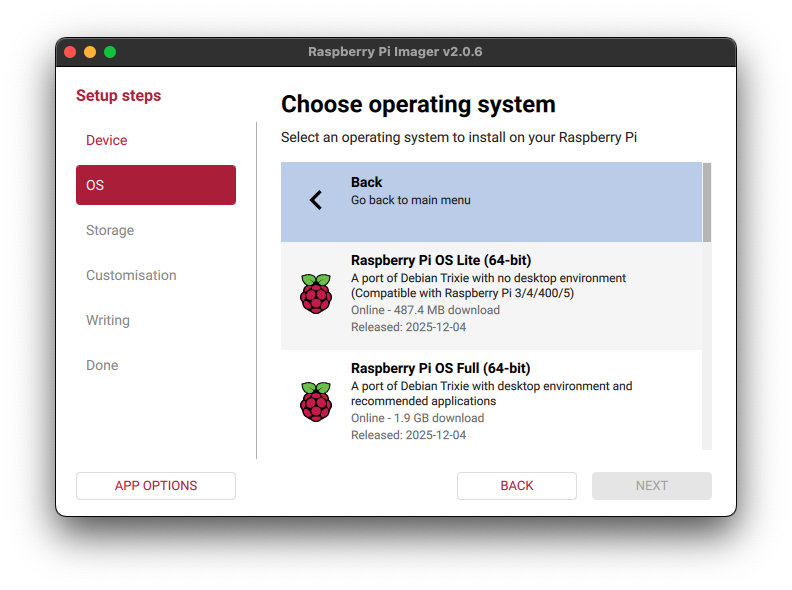Select the Done step
The width and height of the screenshot is (792, 590).
coord(103,365)
